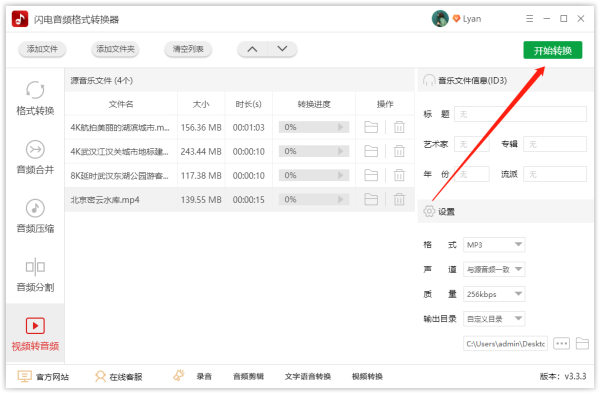Screen dimensions: 600x394
Task: Move selected file down with arrow
Action: pos(282,49)
